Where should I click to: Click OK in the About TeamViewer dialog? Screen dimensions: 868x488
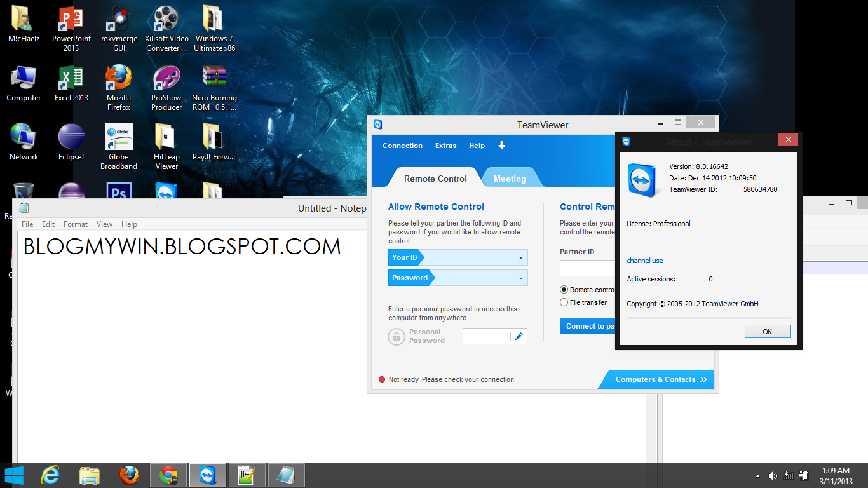click(x=768, y=331)
